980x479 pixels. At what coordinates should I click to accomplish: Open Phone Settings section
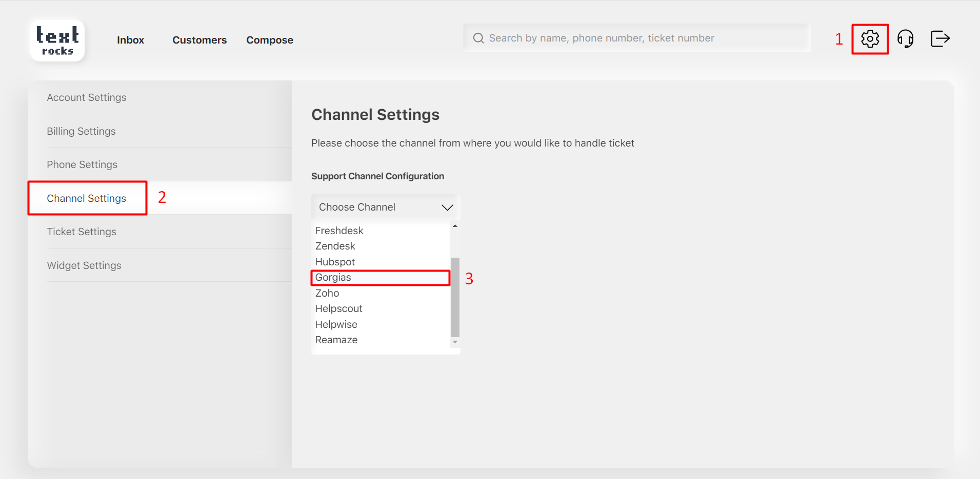click(x=82, y=164)
